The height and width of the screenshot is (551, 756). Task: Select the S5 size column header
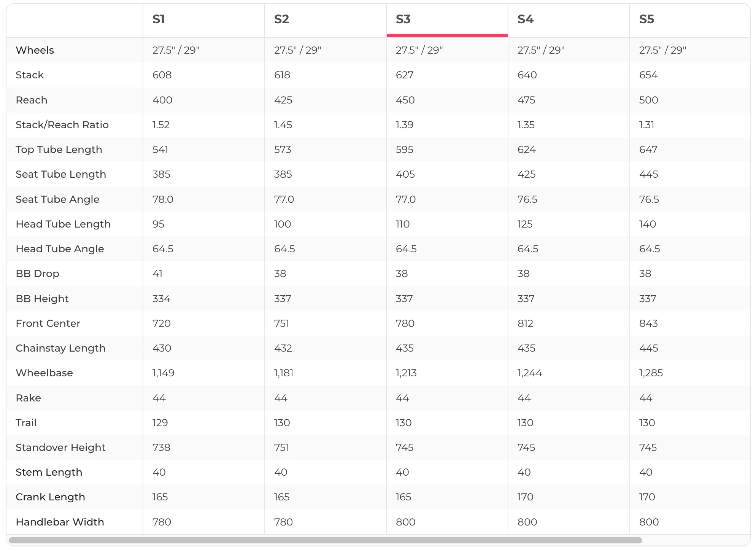[x=646, y=19]
